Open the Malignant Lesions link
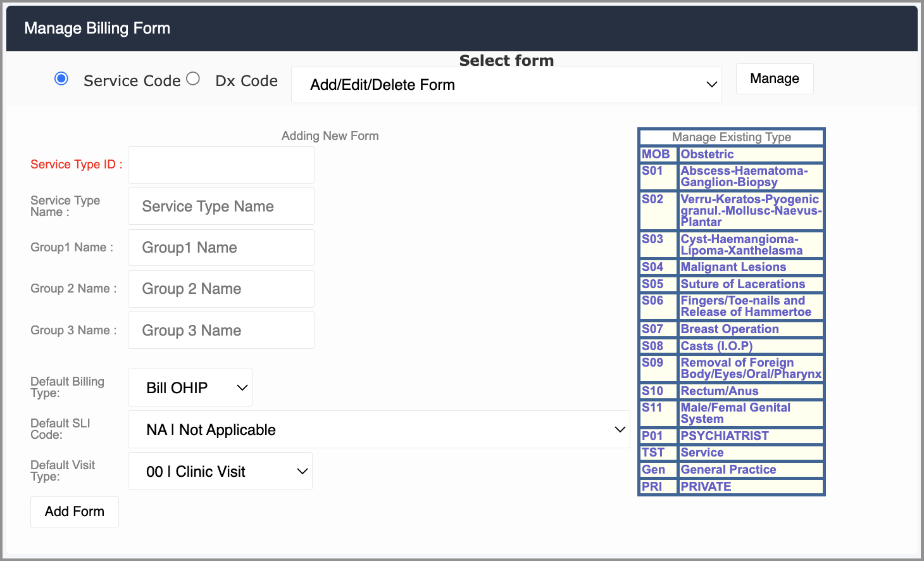Viewport: 924px width, 561px height. point(734,267)
